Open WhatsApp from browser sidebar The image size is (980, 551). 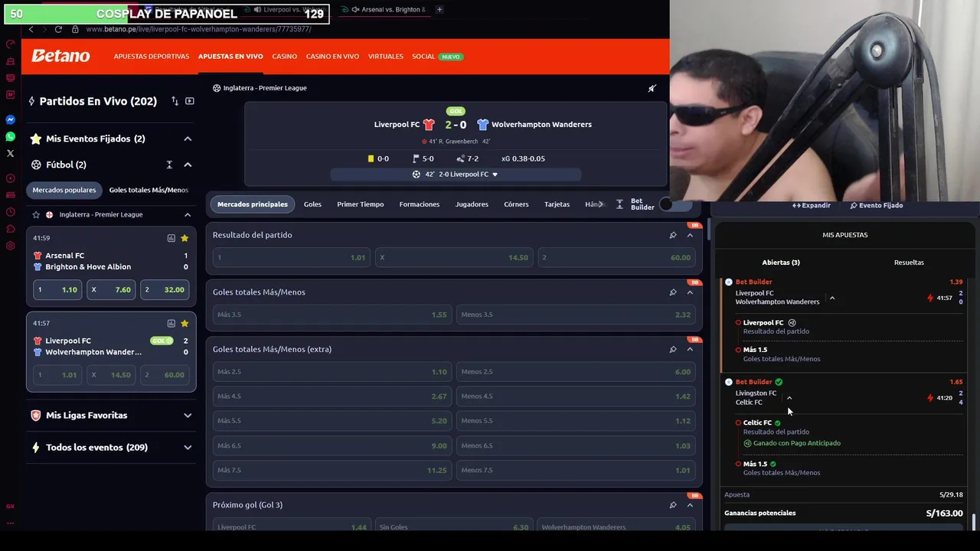[11, 136]
